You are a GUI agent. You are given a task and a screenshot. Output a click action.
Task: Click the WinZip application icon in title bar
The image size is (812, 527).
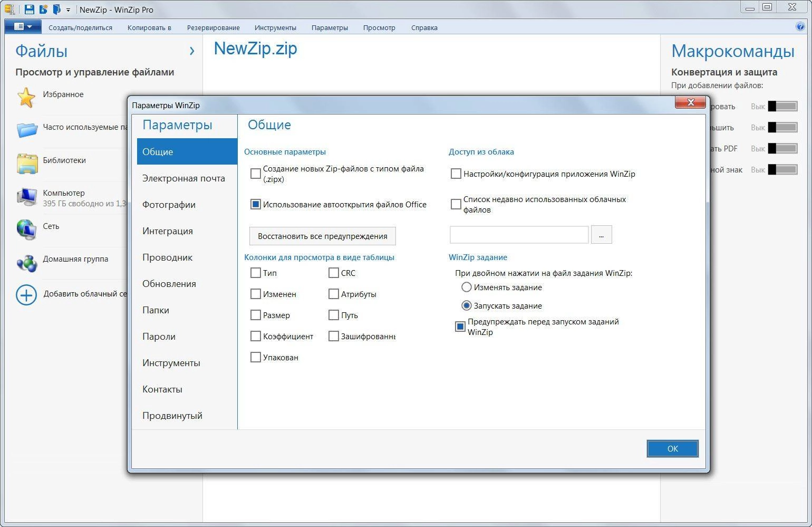coord(9,9)
